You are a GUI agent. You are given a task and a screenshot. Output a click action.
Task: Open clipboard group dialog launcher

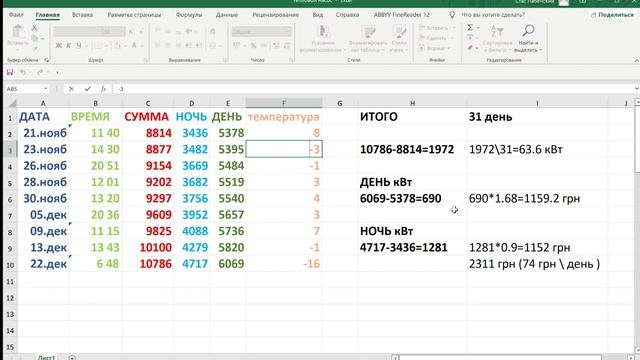47,60
